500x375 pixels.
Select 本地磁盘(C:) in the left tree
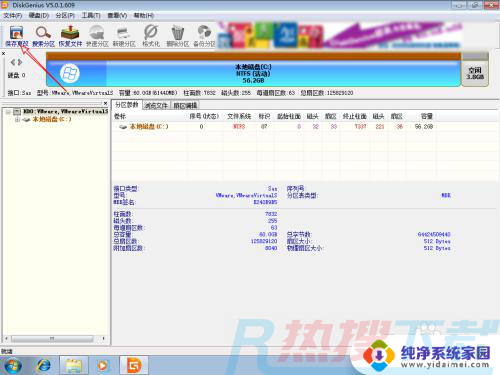coord(52,119)
